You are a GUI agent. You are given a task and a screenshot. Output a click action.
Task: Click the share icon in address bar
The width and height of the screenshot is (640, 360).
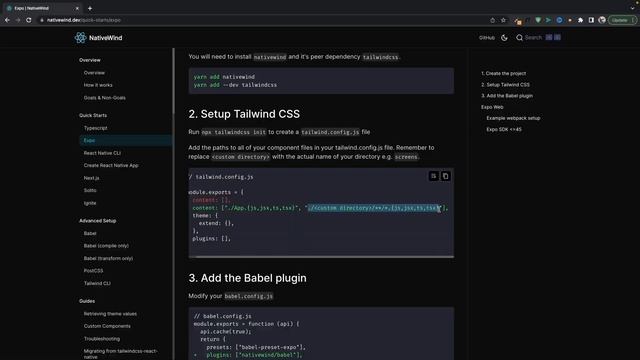coord(492,20)
